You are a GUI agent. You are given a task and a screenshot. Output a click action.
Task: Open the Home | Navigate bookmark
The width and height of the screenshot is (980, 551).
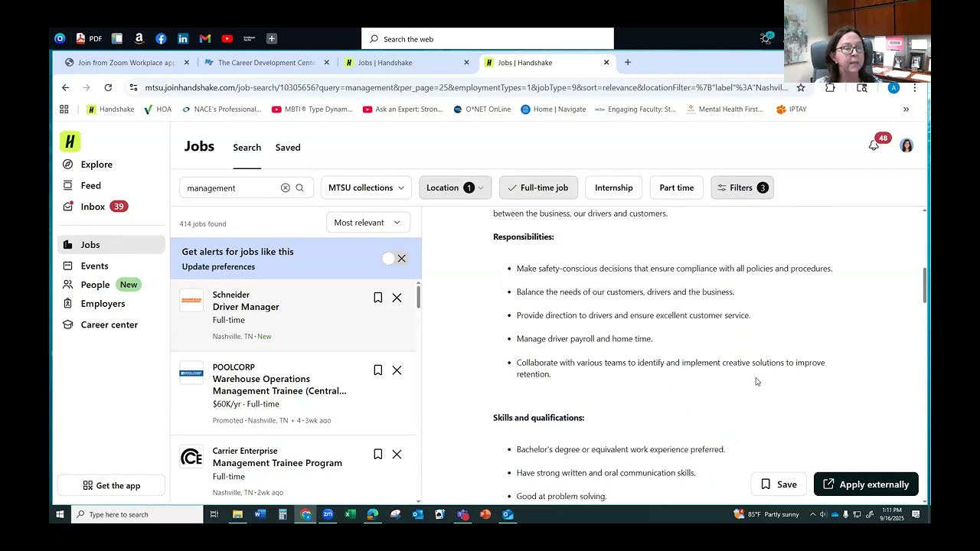[x=553, y=109]
